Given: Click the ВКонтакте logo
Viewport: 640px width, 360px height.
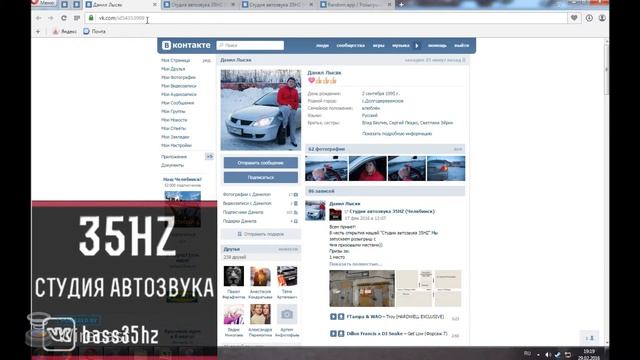Looking at the screenshot, I should [187, 45].
